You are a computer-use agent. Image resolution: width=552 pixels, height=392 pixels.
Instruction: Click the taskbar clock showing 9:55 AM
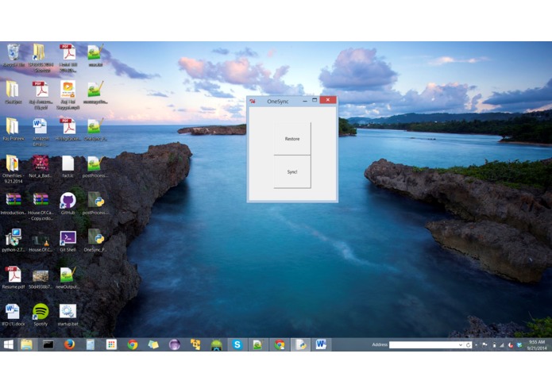[x=537, y=345]
